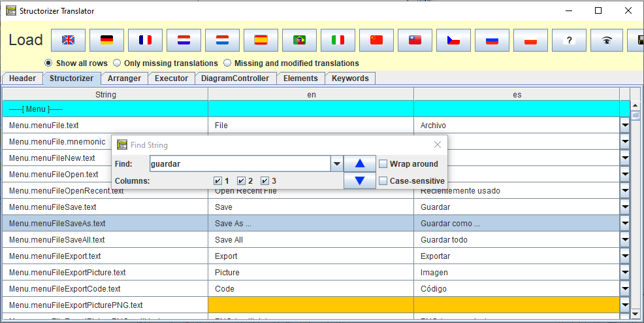Click orange empty es cell for menuFileExportPicturePNG
This screenshot has height=323, width=644.
pyautogui.click(x=517, y=305)
